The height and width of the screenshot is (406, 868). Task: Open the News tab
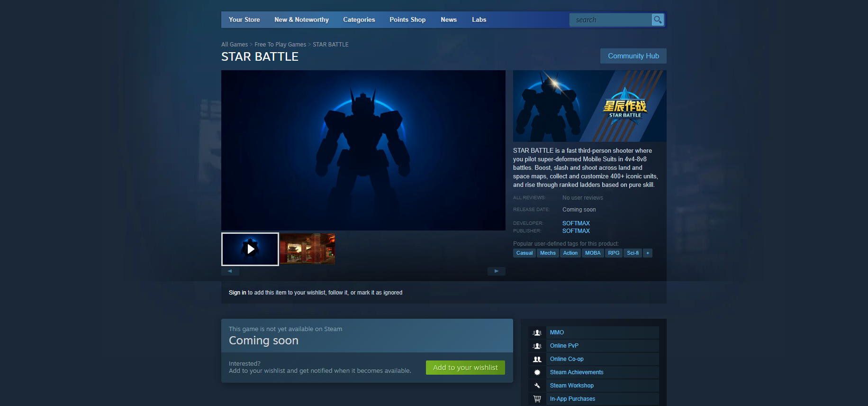[x=449, y=19]
